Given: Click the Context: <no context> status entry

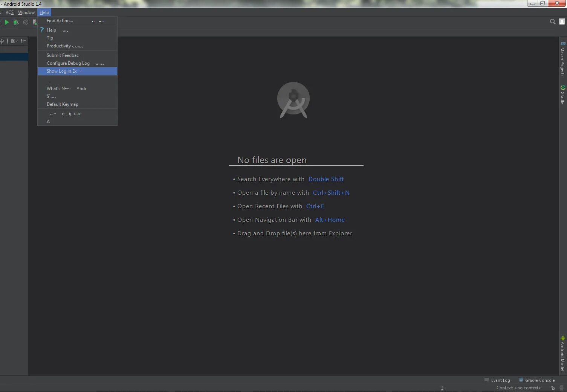Looking at the screenshot, I should (x=518, y=388).
